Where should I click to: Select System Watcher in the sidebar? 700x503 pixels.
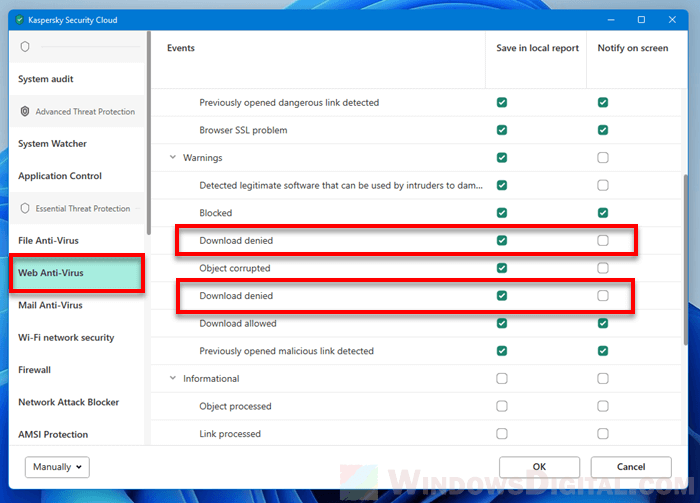pyautogui.click(x=77, y=144)
